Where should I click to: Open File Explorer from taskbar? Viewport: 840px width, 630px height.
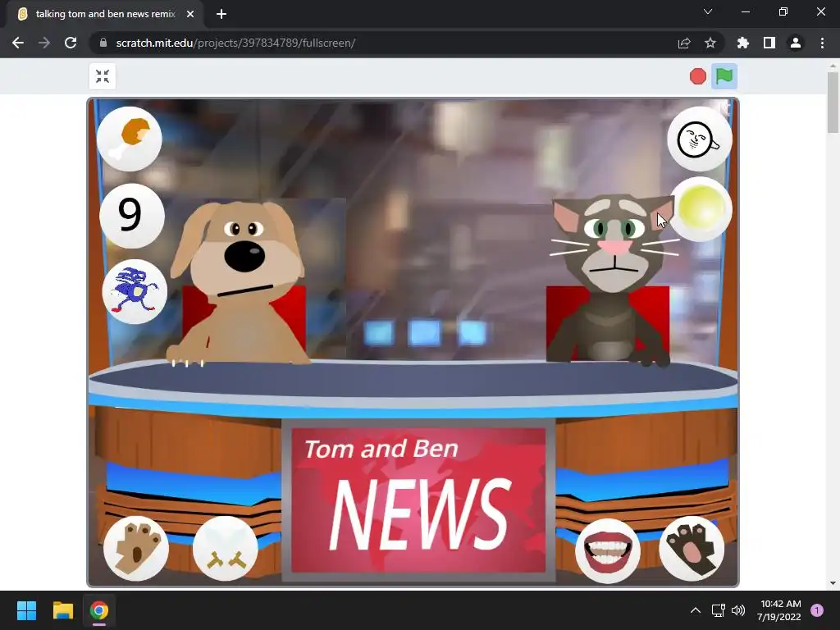(x=62, y=610)
